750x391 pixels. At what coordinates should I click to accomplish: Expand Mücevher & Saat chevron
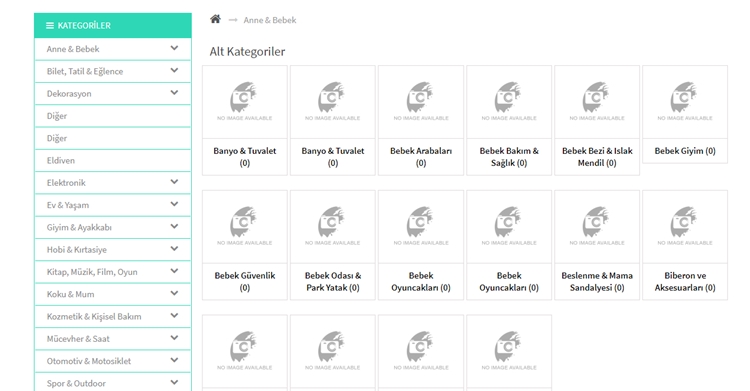tap(174, 338)
